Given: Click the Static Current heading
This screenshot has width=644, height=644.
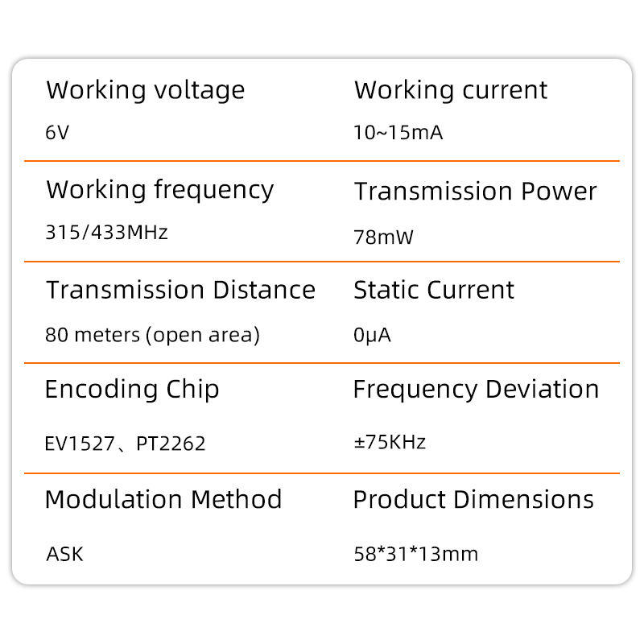Looking at the screenshot, I should (433, 290).
